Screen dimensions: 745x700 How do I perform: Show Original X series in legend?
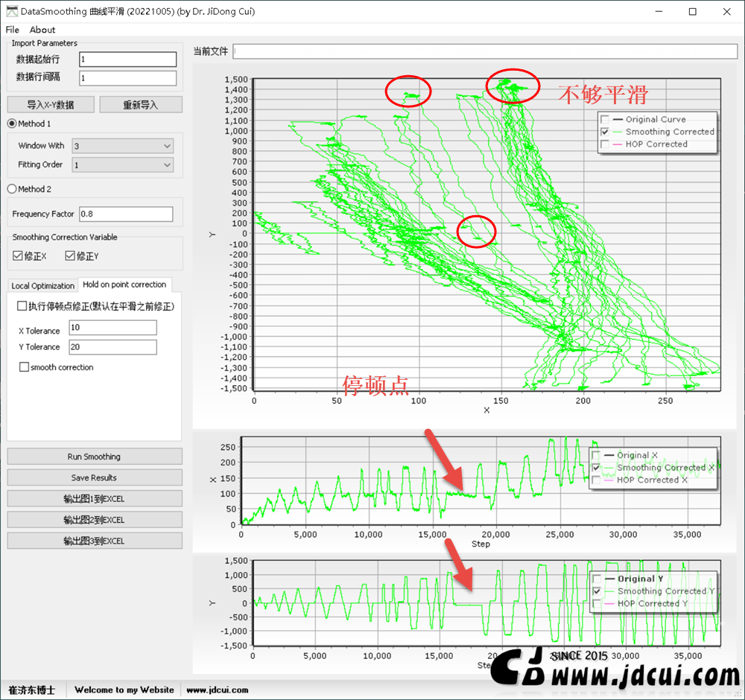(596, 455)
